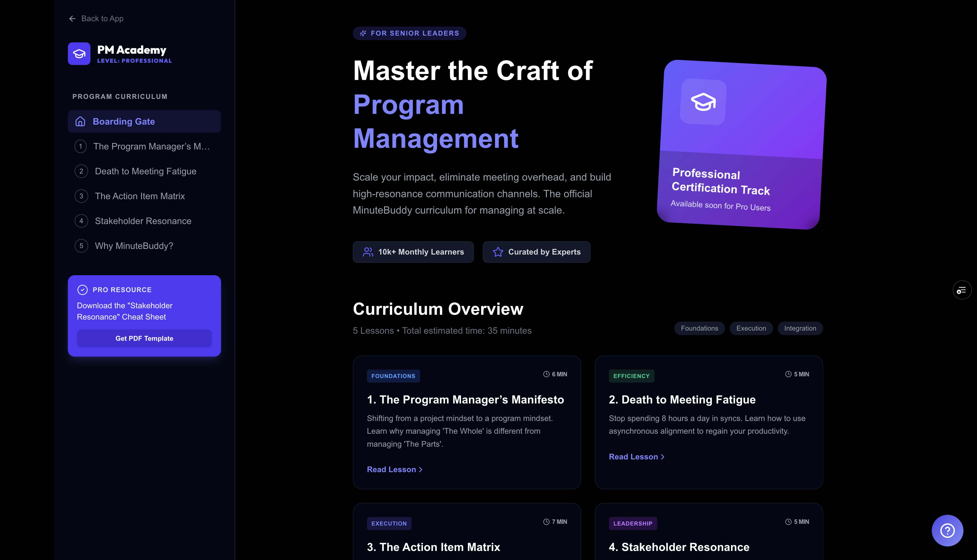This screenshot has height=560, width=977.
Task: Click the floating help question mark button
Action: tap(947, 530)
